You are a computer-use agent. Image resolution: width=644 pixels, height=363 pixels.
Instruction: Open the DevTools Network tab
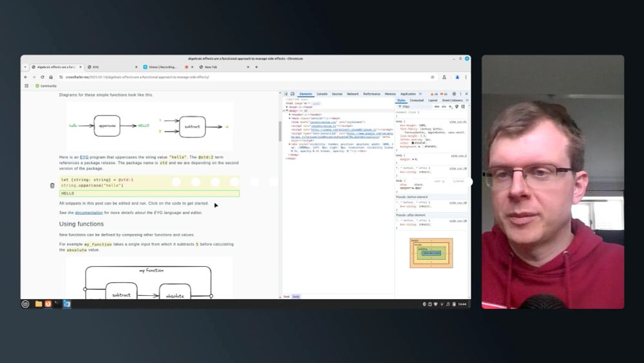[353, 94]
